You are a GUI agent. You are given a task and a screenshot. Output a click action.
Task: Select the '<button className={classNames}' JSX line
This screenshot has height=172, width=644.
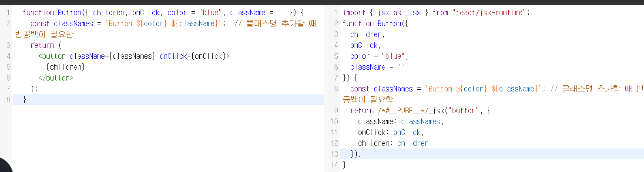[x=134, y=56]
